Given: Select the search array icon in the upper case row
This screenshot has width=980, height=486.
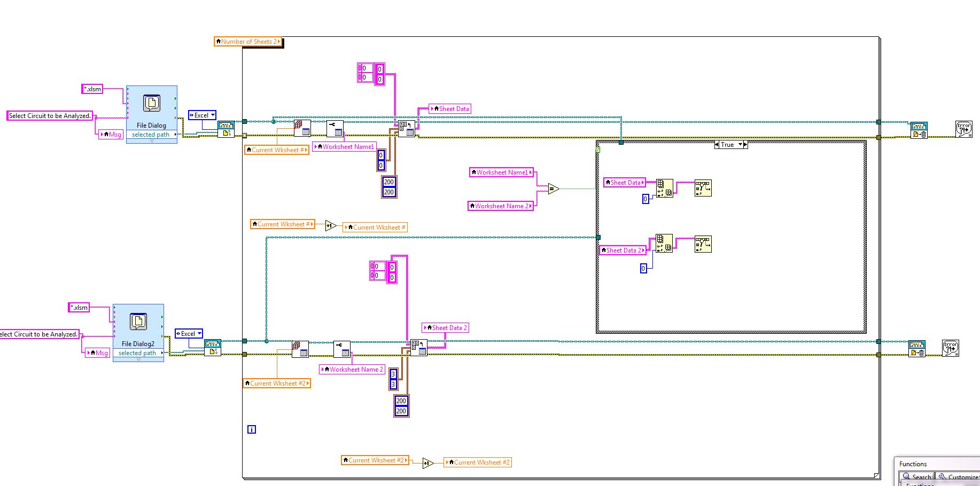Looking at the screenshot, I should [x=703, y=188].
